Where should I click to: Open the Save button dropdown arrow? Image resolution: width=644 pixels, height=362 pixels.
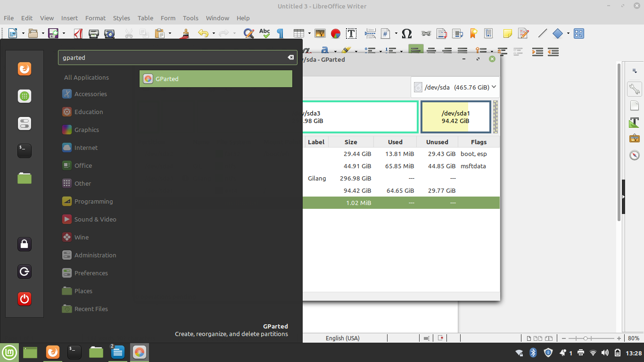(x=64, y=33)
